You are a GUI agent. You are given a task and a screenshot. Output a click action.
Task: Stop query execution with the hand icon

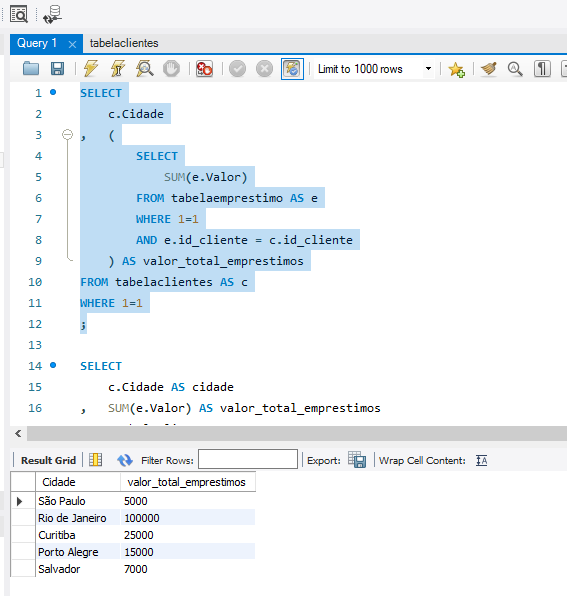171,69
